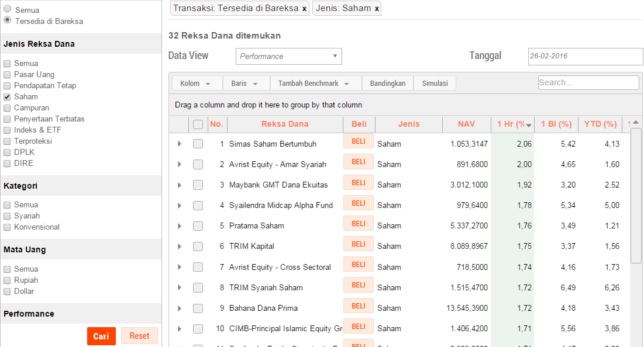The height and width of the screenshot is (347, 644).
Task: Expand the Simas Saham Bertumbuh row
Action: (180, 144)
